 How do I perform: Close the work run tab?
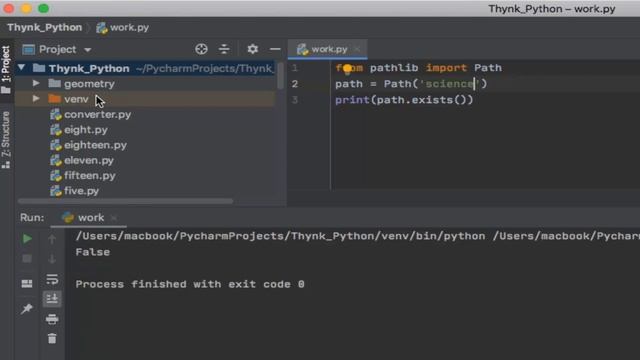pos(114,218)
